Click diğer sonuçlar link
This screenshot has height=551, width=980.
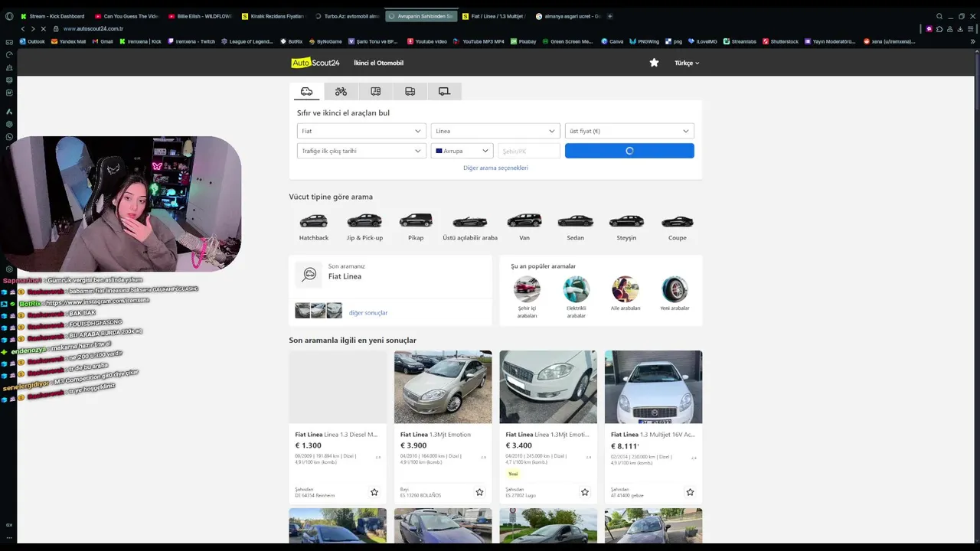368,312
